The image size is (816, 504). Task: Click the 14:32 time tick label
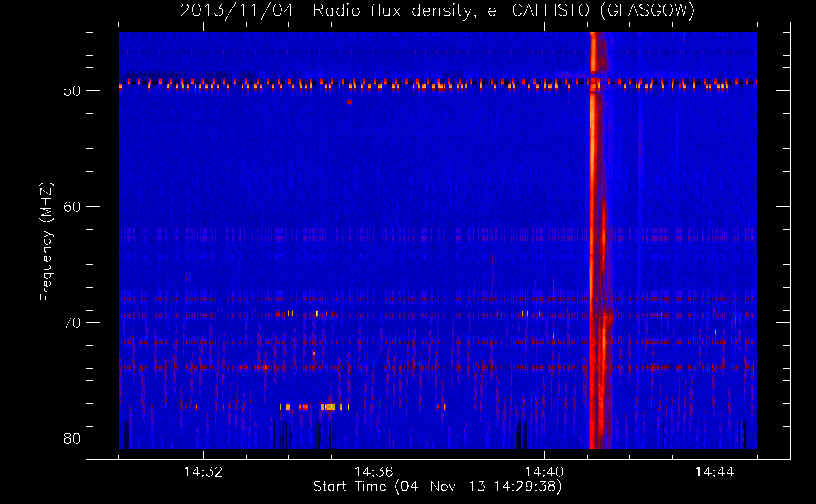tap(203, 472)
